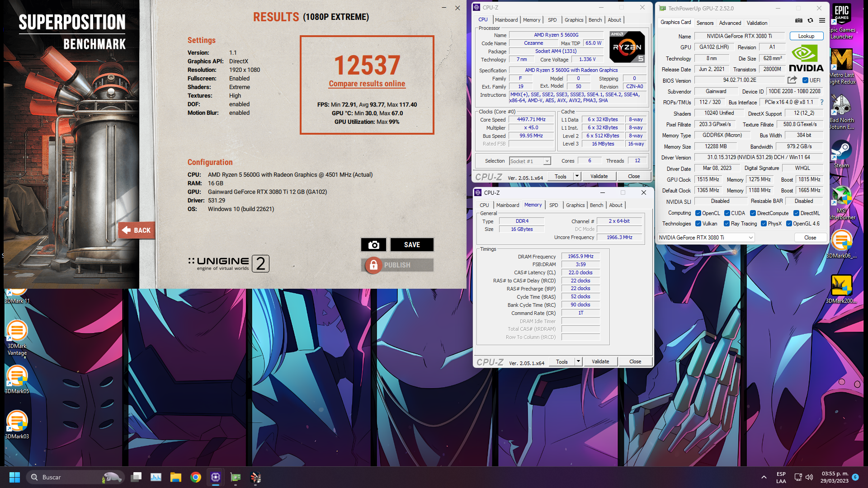Open Metro Last Light Redux desktop icon
Screen dimensions: 868x488
pyautogui.click(x=842, y=67)
